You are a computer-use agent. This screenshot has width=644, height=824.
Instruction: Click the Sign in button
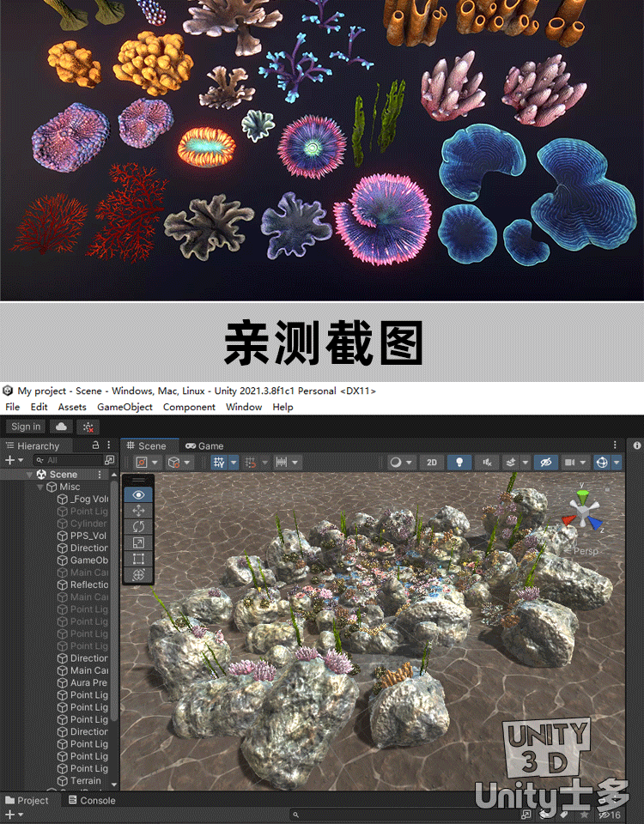[26, 427]
